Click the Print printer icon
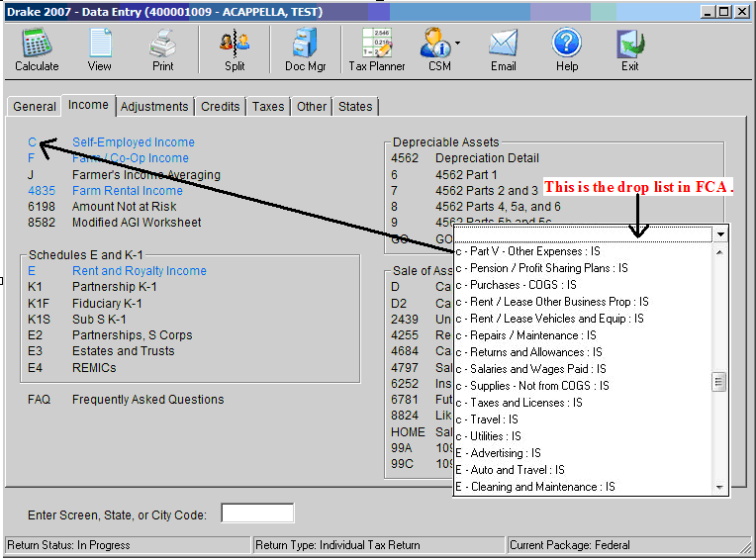756x560 pixels. tap(163, 43)
